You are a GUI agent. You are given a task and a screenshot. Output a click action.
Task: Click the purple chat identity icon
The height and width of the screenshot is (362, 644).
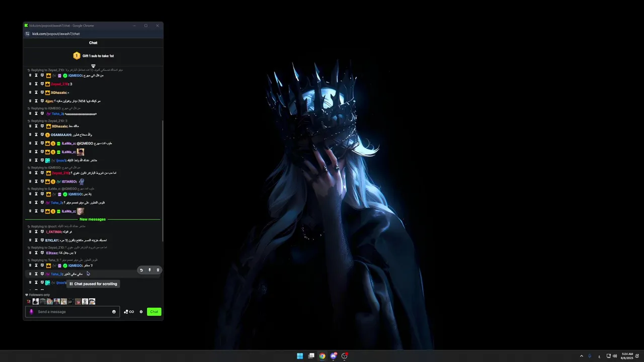31,312
